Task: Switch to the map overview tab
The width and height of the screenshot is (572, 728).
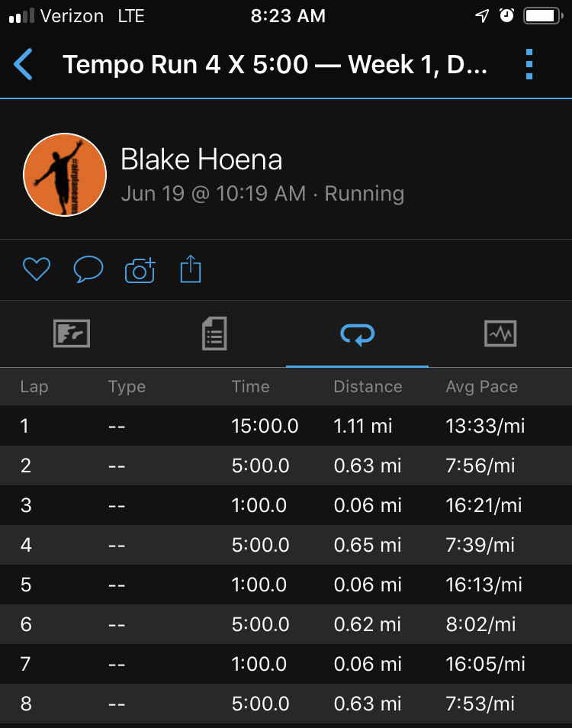Action: pos(72,333)
